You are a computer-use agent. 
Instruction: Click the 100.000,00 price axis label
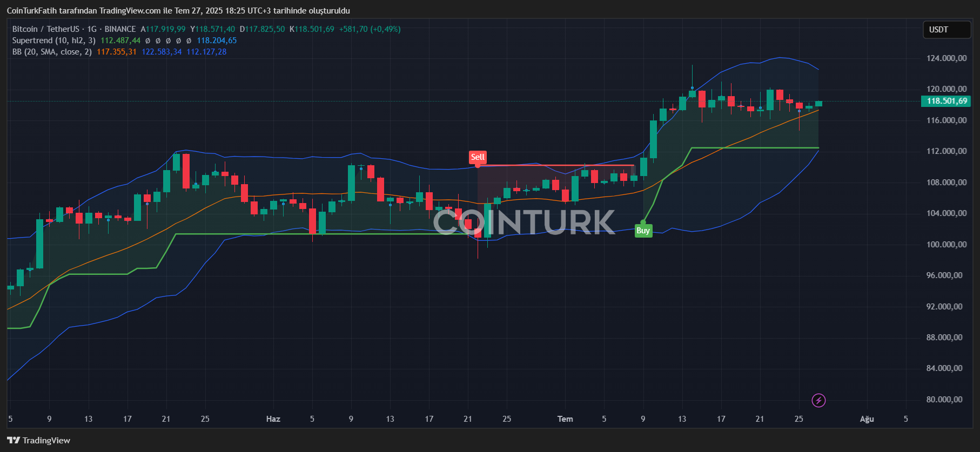(947, 245)
